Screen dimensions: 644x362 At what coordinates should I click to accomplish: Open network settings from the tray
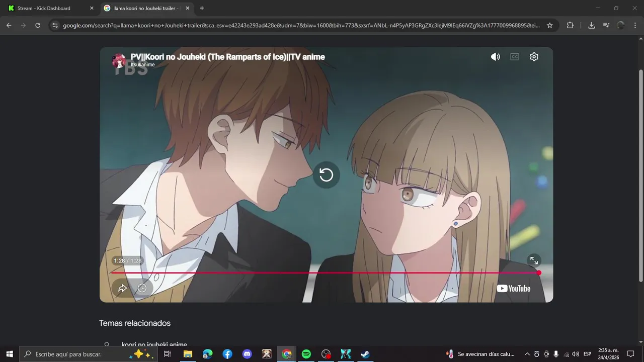tap(567, 354)
